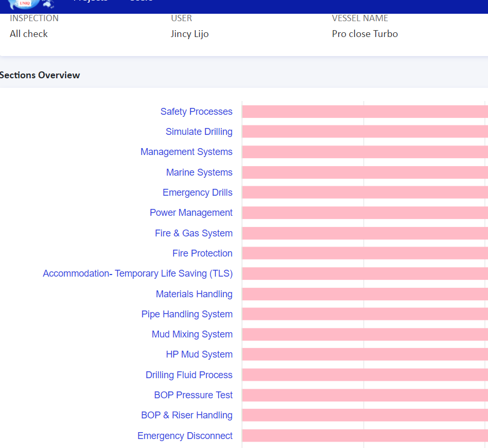Viewport: 488px width, 448px height.
Task: Open BOP Pressure Test section
Action: tap(193, 395)
